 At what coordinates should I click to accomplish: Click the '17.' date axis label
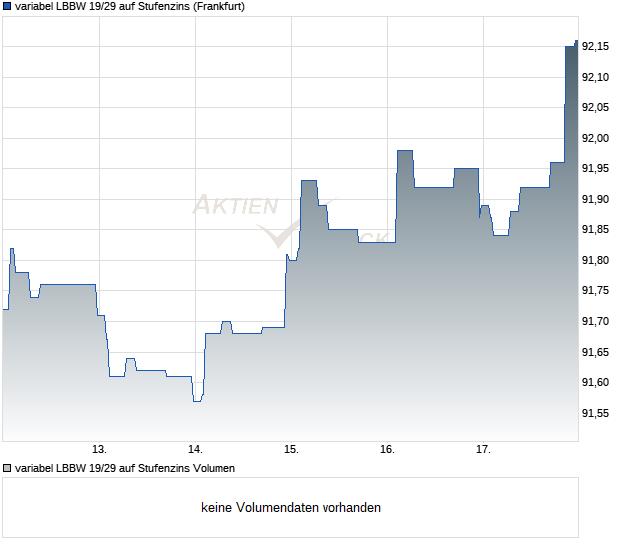(x=484, y=450)
